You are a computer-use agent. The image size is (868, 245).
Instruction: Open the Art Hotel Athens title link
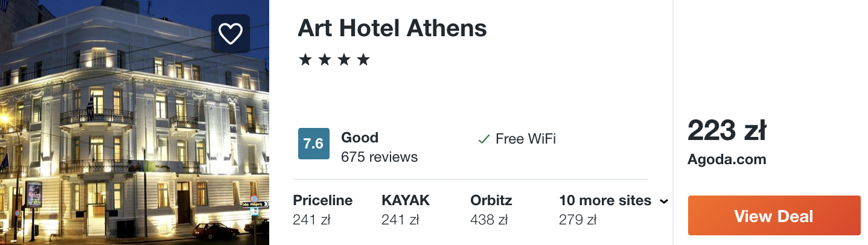[392, 28]
